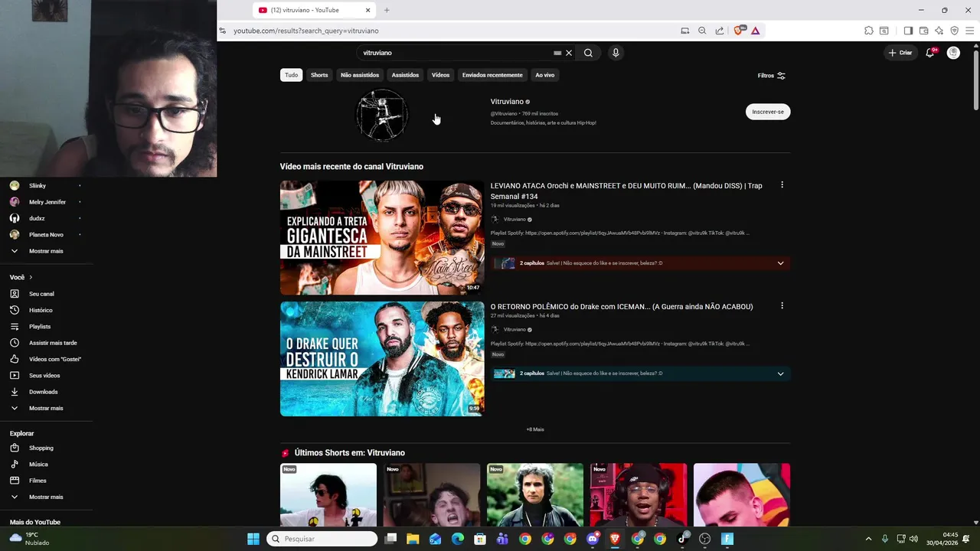This screenshot has height=551, width=980.
Task: Expand Mostrar mais under subscriptions list
Action: pos(46,251)
